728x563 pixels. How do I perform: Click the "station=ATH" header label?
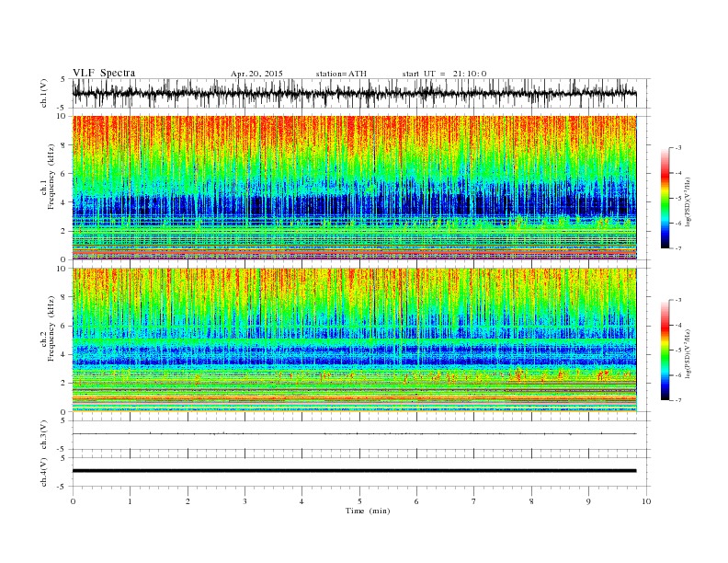coord(341,74)
